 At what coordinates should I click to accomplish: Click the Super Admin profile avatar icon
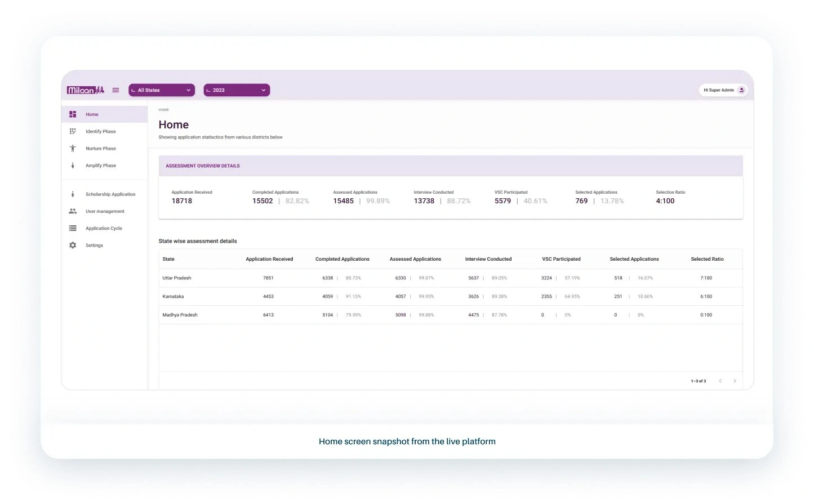pyautogui.click(x=741, y=90)
